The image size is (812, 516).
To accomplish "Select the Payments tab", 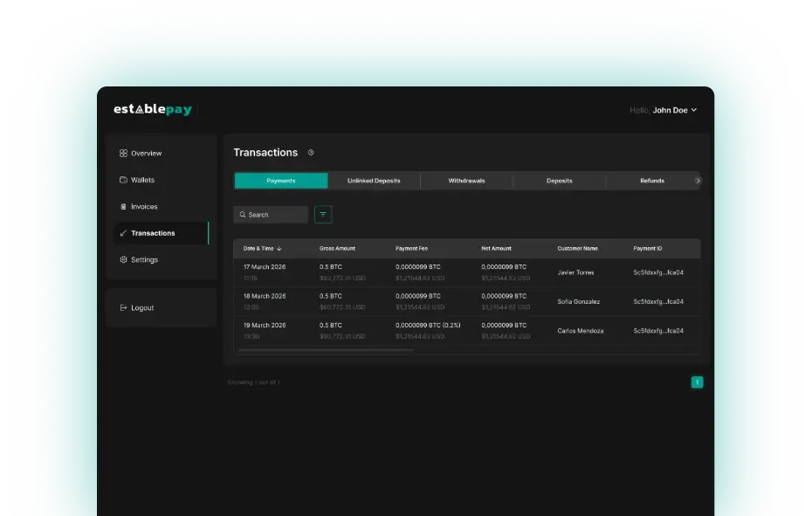I will click(x=280, y=181).
